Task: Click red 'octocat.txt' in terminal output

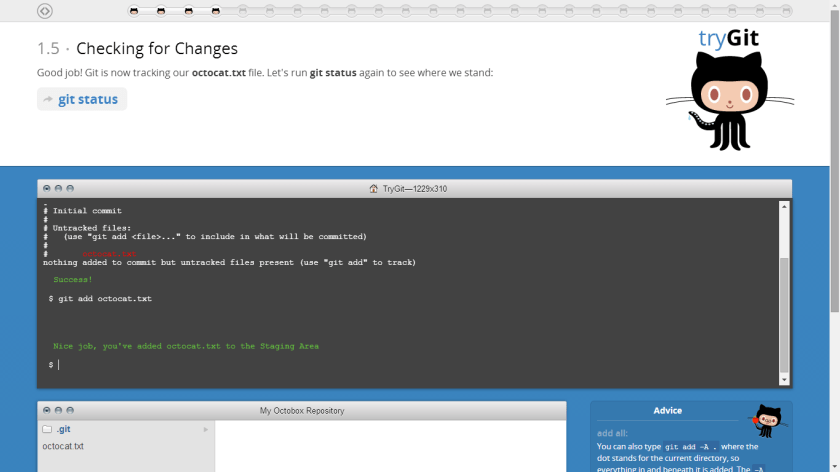Action: click(109, 254)
